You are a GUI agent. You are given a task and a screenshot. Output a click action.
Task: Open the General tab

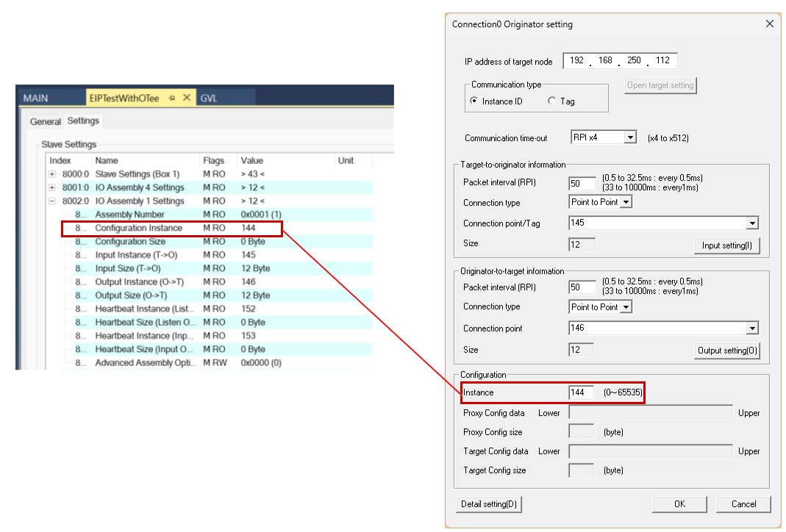(x=45, y=121)
